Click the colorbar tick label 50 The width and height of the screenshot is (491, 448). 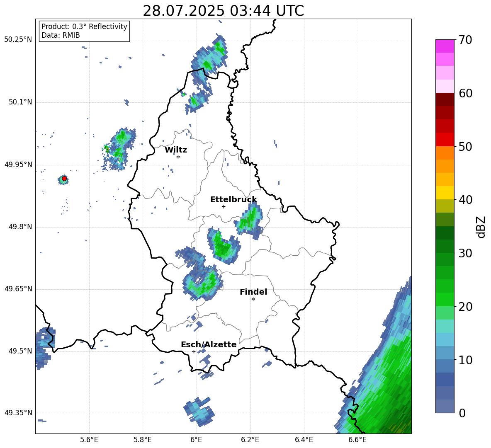pos(465,146)
